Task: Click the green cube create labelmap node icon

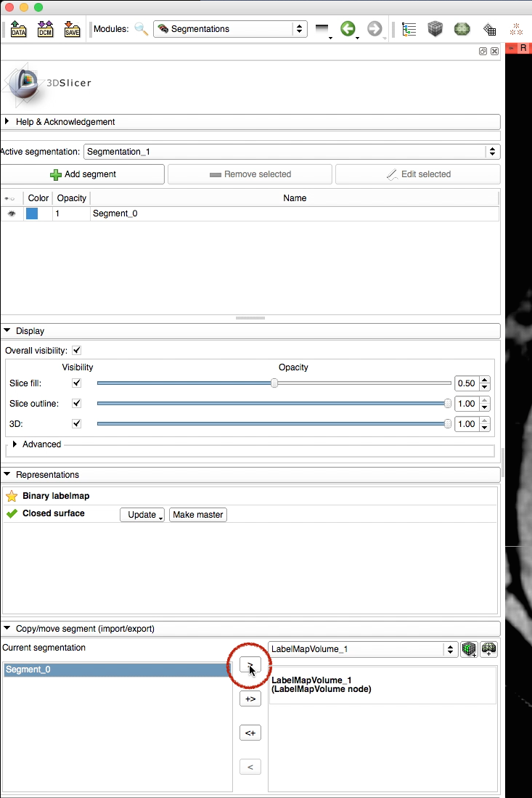Action: (469, 649)
